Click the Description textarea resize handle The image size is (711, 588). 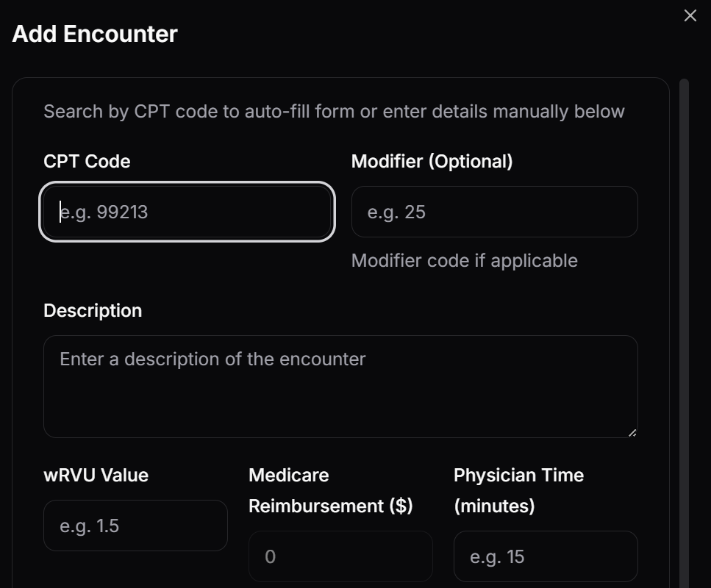click(632, 432)
